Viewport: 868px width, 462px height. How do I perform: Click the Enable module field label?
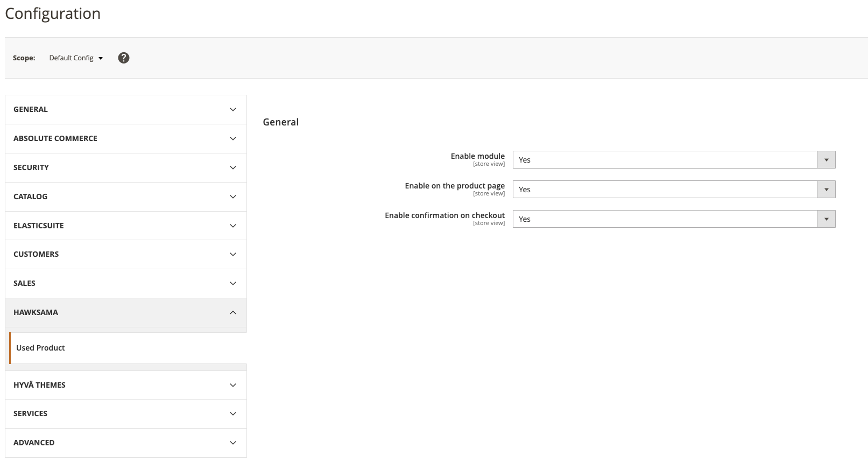[477, 156]
